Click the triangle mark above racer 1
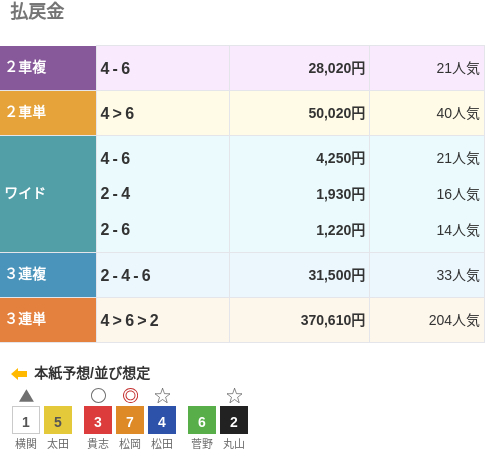Image resolution: width=485 pixels, height=468 pixels. tap(26, 396)
